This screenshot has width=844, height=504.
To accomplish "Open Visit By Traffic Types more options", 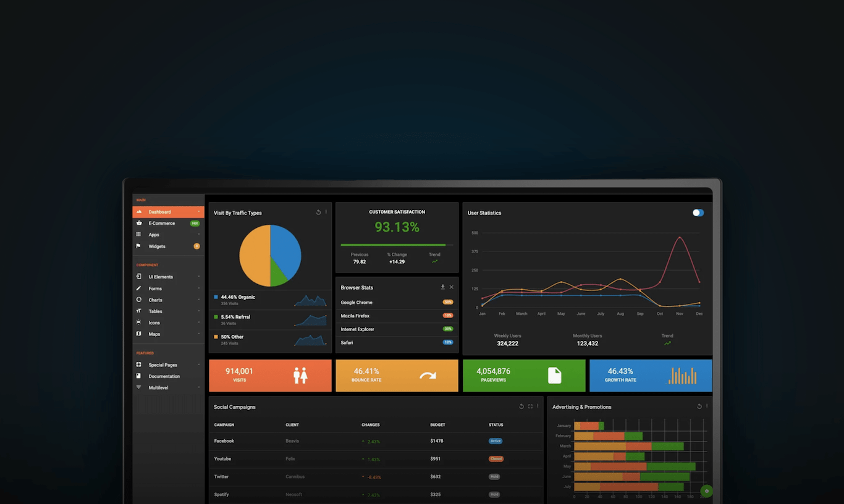I will coord(326,212).
